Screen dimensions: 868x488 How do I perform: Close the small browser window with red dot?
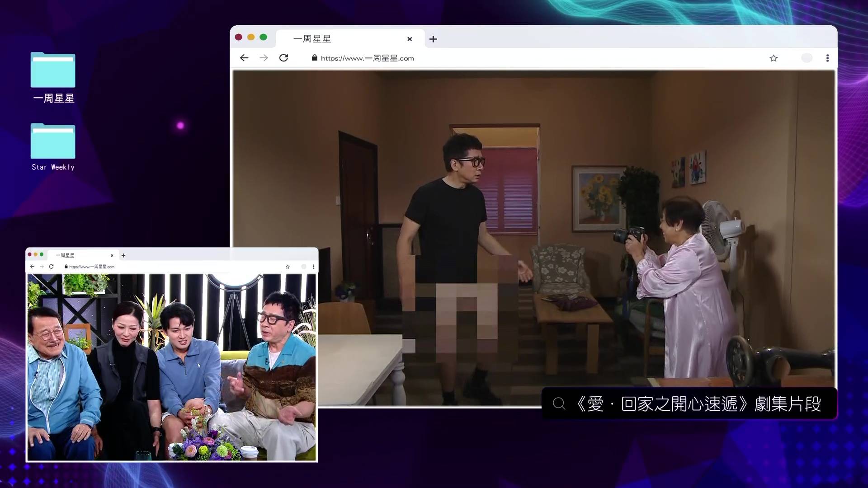(x=30, y=254)
